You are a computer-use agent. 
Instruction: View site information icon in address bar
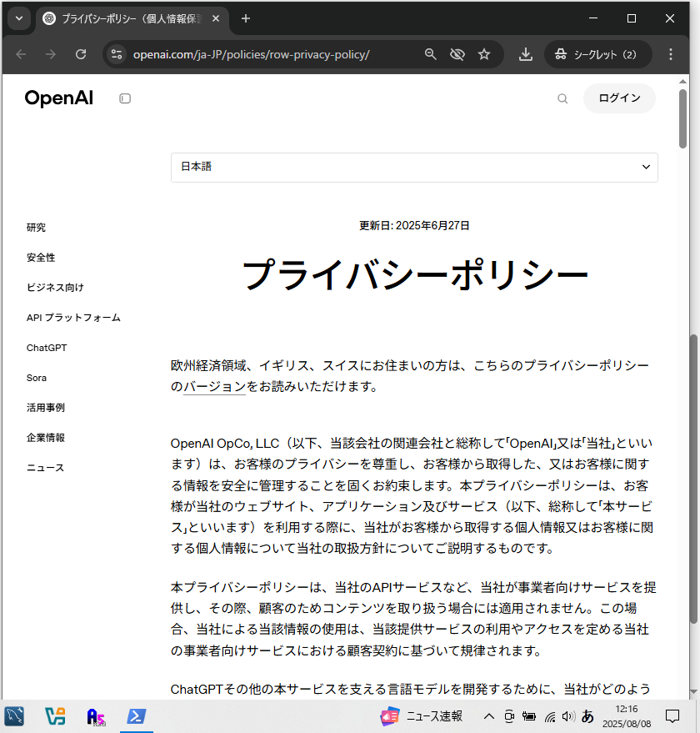point(117,54)
